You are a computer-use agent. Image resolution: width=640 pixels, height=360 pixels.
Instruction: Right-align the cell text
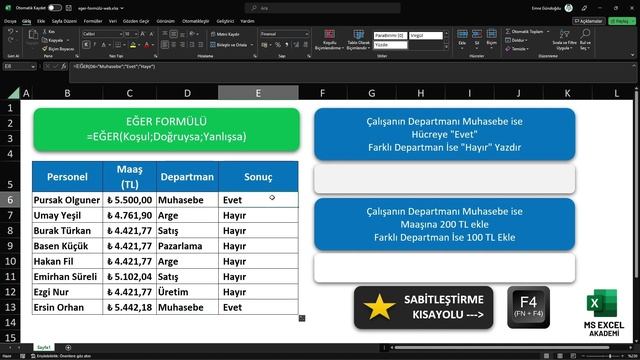pos(182,45)
